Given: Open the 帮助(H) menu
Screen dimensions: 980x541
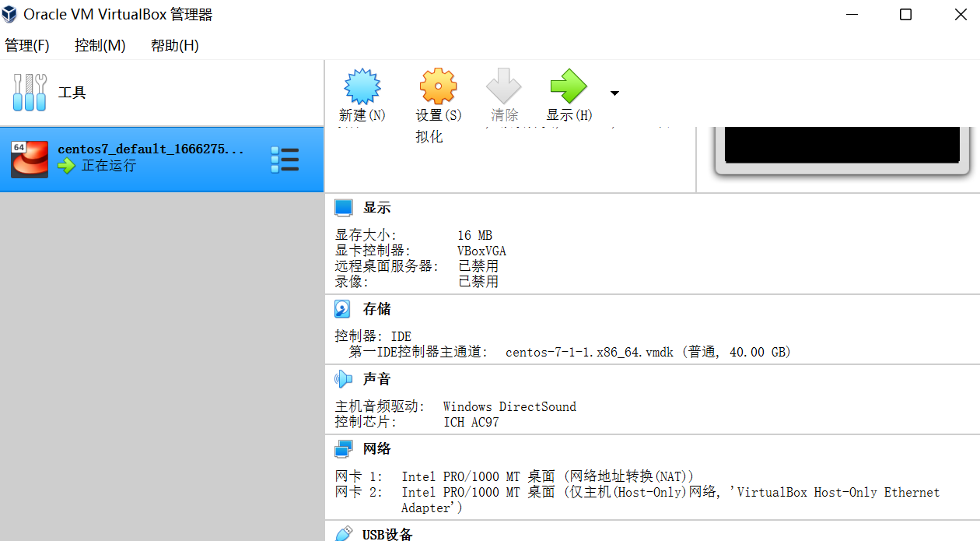Looking at the screenshot, I should 175,46.
